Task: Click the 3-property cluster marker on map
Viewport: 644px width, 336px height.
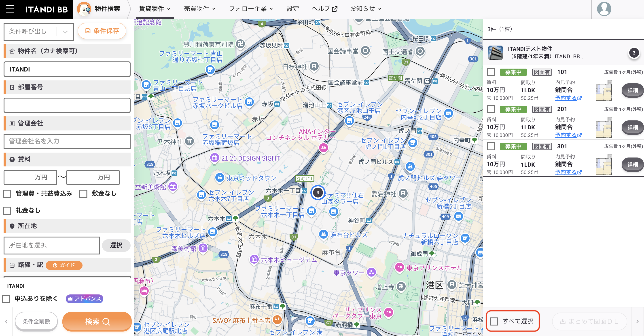Action: click(x=318, y=193)
